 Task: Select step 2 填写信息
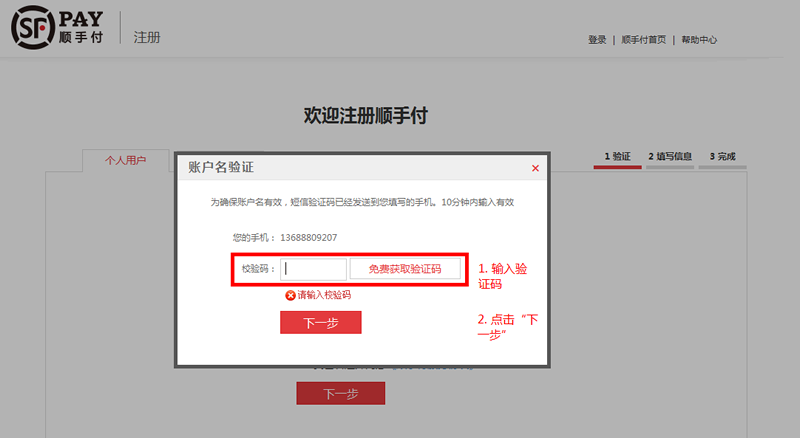coord(670,157)
